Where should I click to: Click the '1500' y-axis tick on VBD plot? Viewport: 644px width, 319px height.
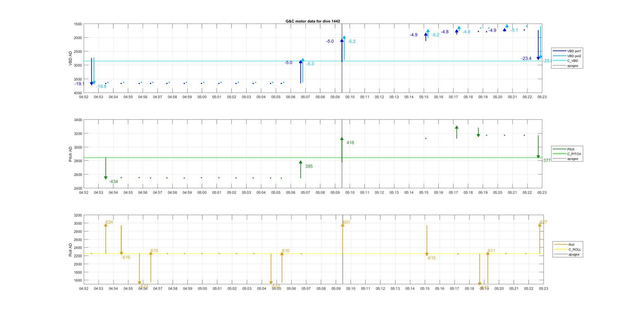point(78,24)
